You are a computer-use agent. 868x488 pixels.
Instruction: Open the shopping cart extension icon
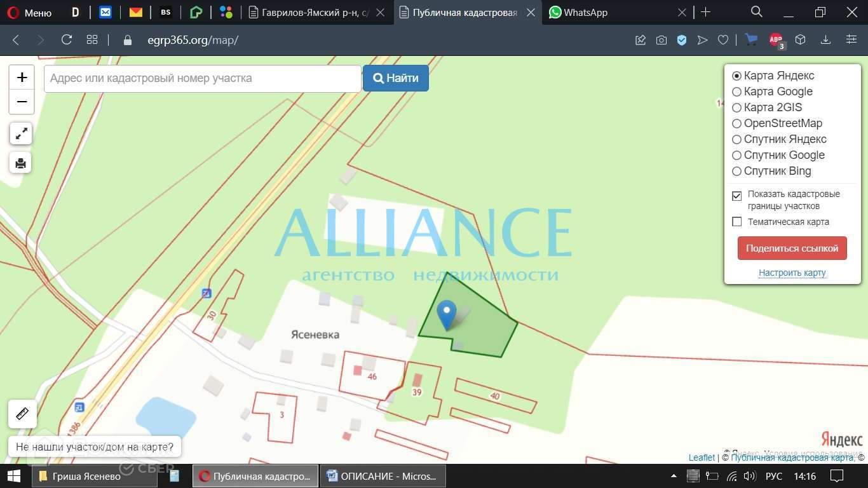click(752, 40)
